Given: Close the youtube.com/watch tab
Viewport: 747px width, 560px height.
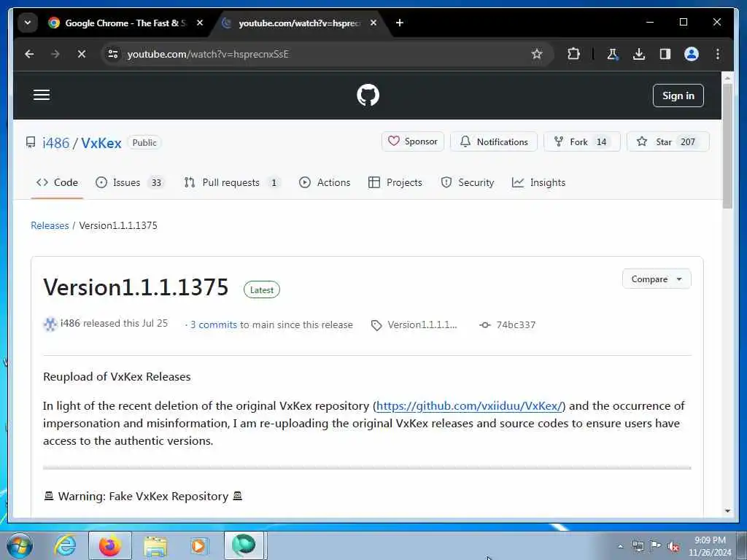Looking at the screenshot, I should (373, 23).
